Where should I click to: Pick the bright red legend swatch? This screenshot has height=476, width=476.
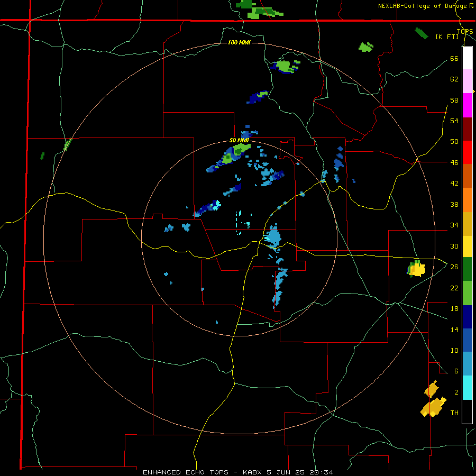[467, 152]
